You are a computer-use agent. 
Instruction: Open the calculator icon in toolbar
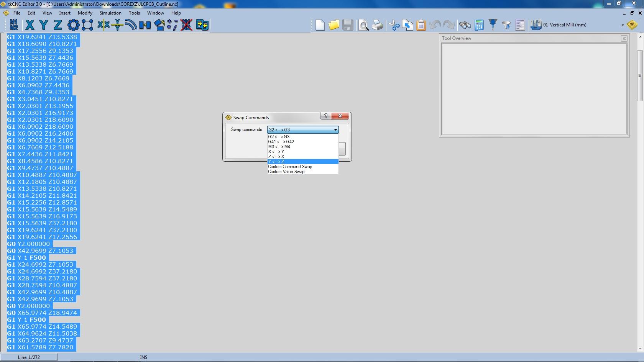click(x=479, y=25)
